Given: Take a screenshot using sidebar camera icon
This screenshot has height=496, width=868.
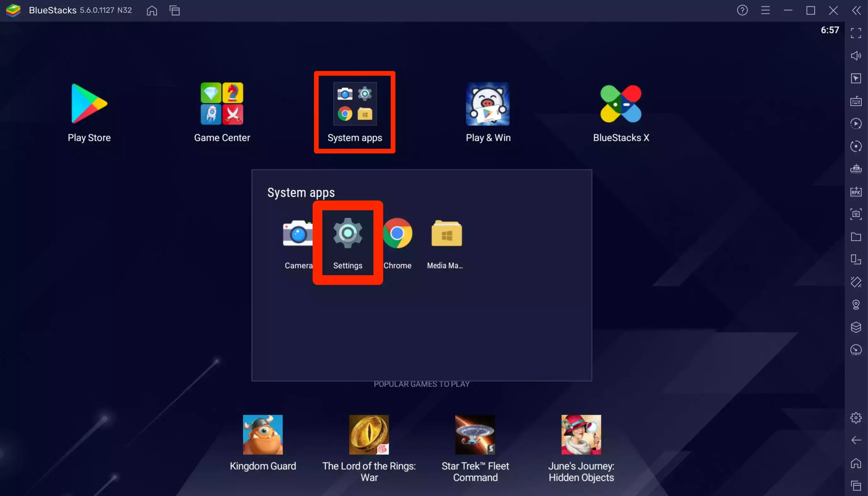Looking at the screenshot, I should click(856, 214).
